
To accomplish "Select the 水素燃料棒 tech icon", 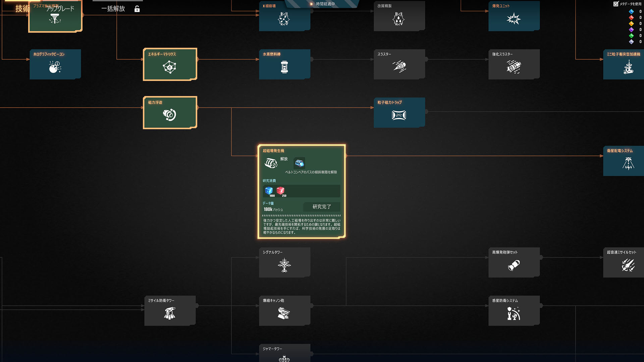I will click(x=284, y=67).
